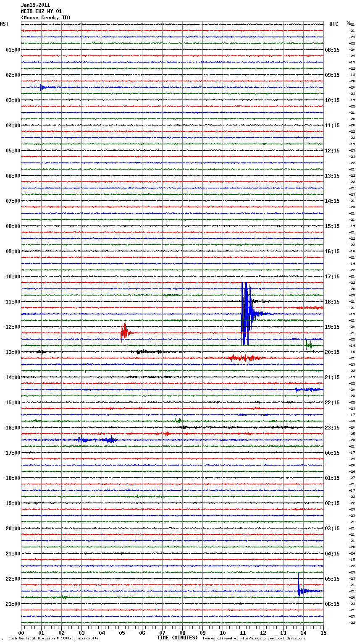This screenshot has height=644, width=357.
Task: Select the 23:00 MST hour label
Action: pos(13,604)
